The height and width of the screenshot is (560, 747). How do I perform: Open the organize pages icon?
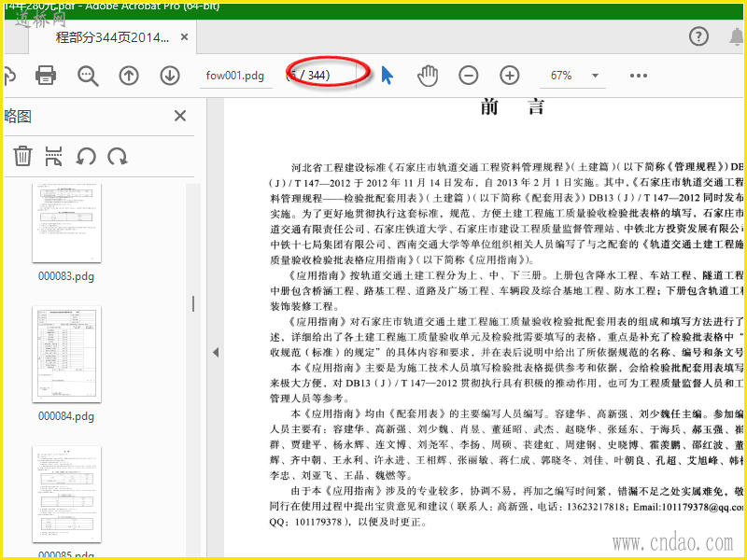click(53, 156)
